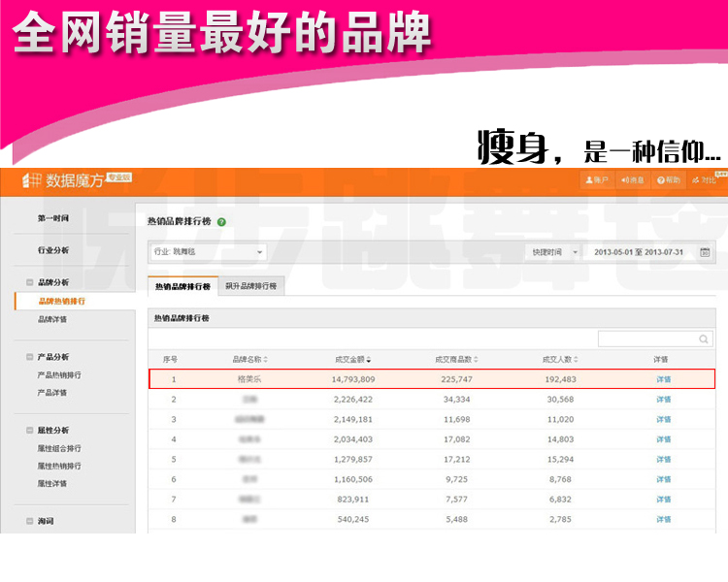Sort by the 品牌名称 column header

point(249,359)
